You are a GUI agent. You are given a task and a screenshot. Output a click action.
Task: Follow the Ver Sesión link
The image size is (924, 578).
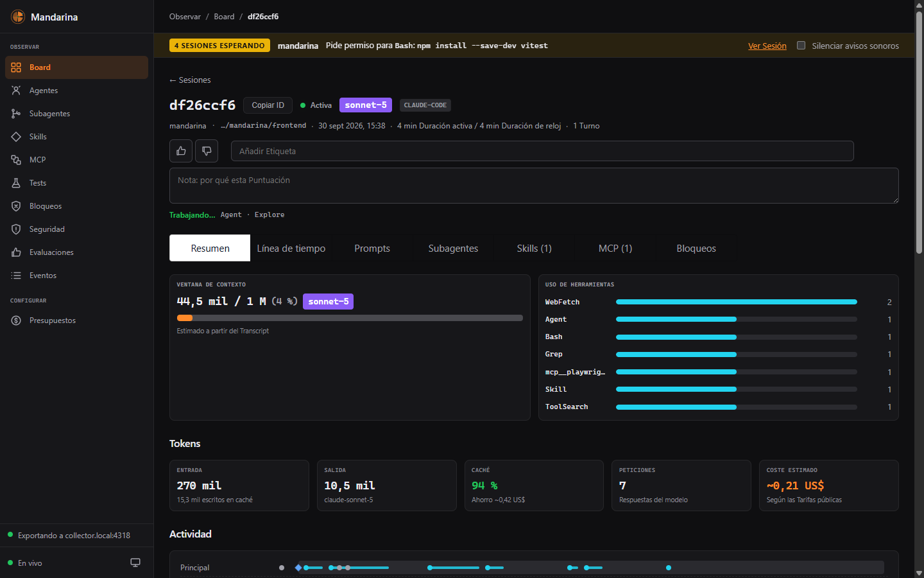[x=767, y=46]
